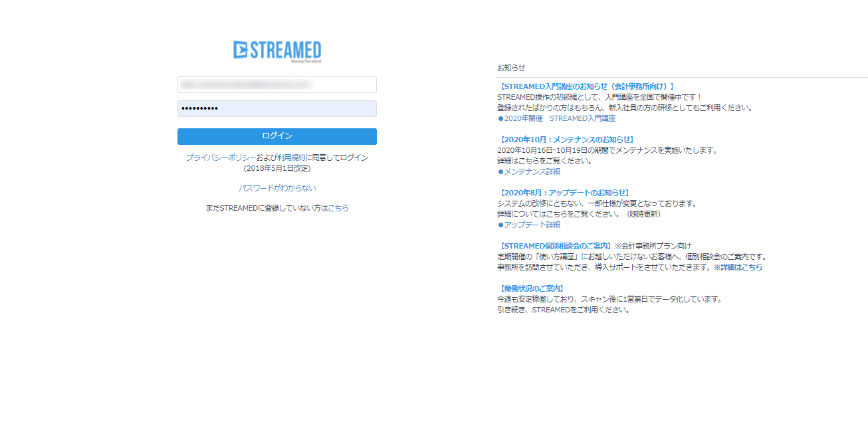Viewport: 868px width, 430px height.
Task: Open the 利用規約 link
Action: pyautogui.click(x=290, y=158)
